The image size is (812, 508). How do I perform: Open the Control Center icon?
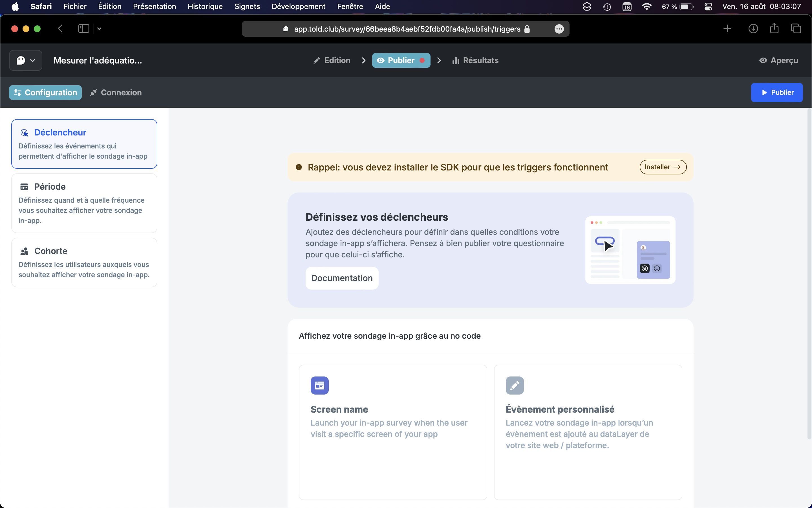pyautogui.click(x=708, y=6)
